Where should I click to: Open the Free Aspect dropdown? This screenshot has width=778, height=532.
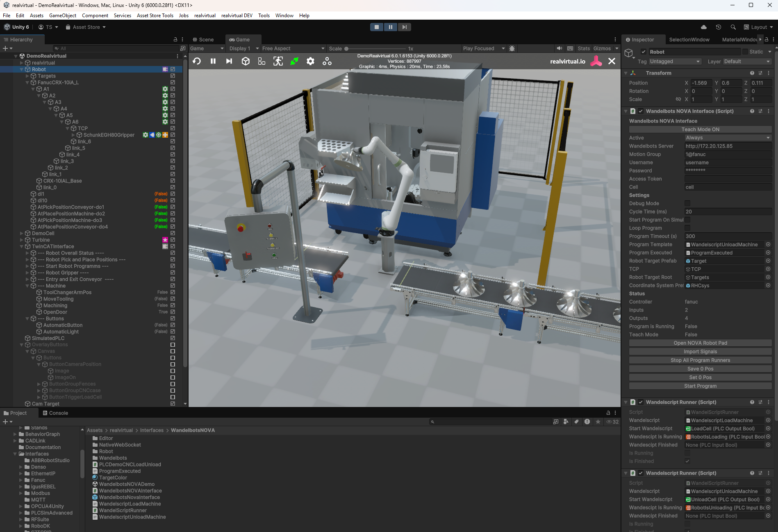point(293,48)
